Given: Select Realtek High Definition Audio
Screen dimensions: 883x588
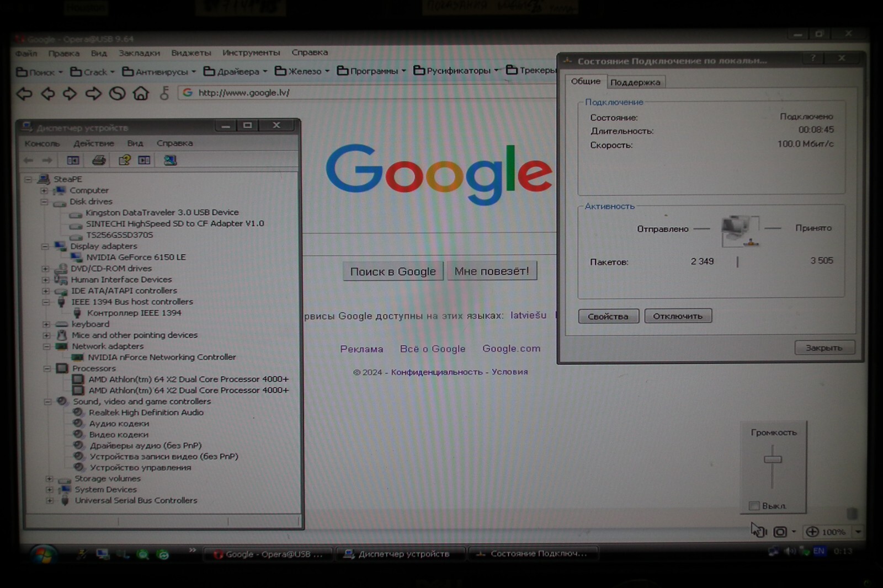Looking at the screenshot, I should (146, 413).
